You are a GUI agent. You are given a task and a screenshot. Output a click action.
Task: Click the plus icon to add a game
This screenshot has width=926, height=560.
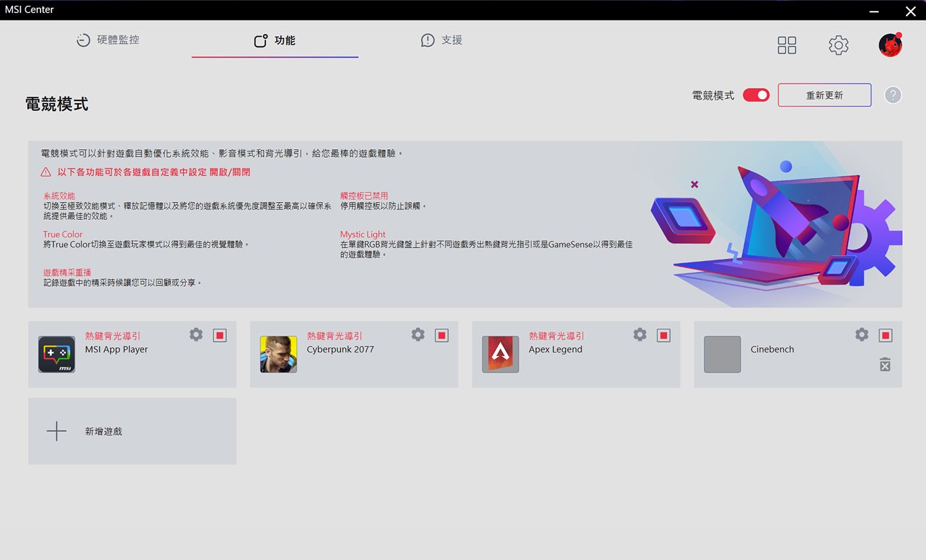[57, 431]
